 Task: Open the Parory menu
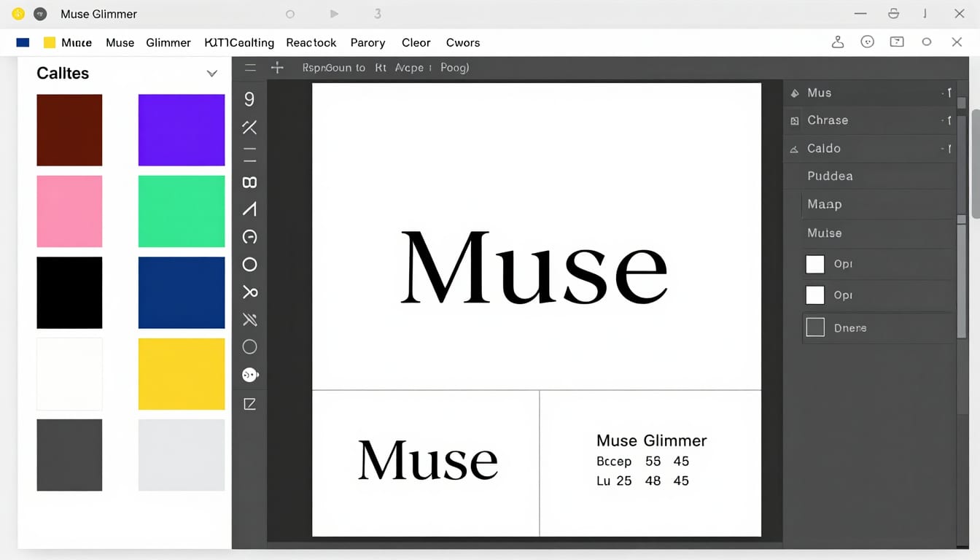click(x=367, y=43)
